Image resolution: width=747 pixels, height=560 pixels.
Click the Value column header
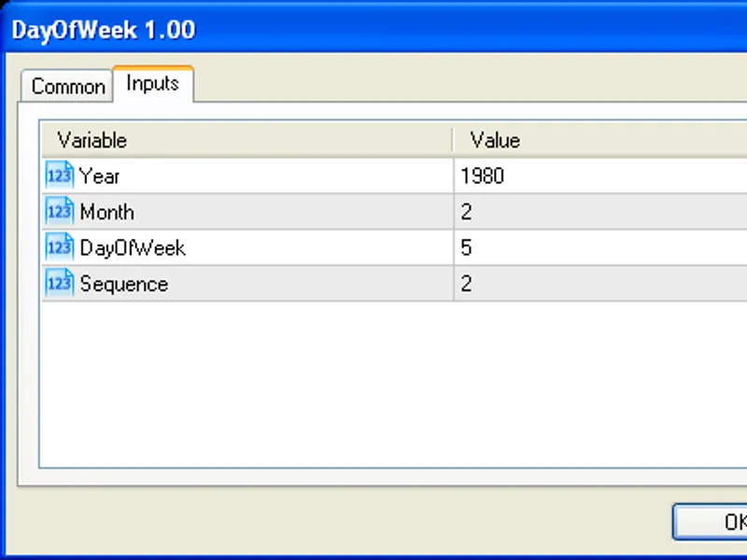[600, 141]
